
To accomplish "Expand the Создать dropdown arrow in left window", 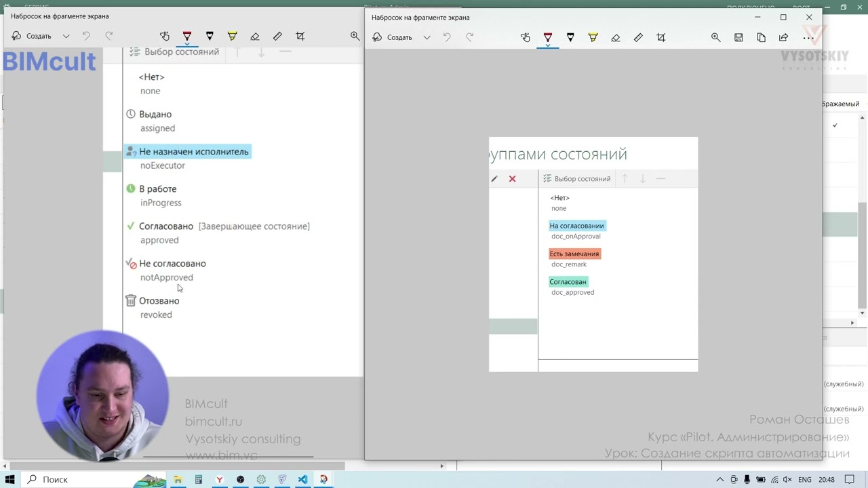I will click(66, 36).
